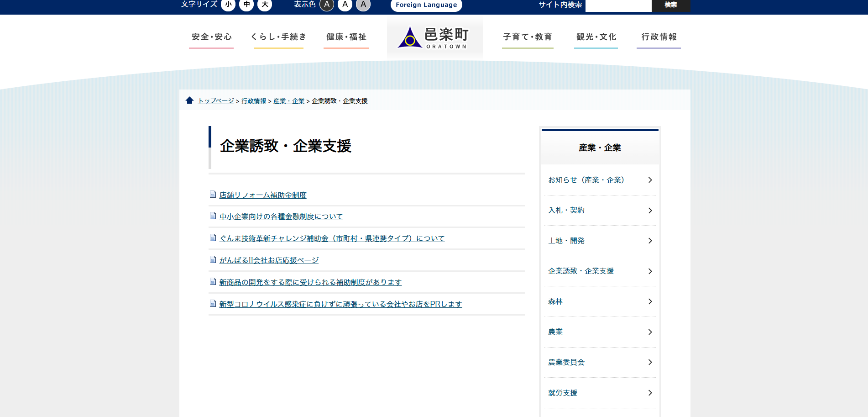This screenshot has height=417, width=868.
Task: Open 新型コロナウイルス感染症に負けずに頑張っている会社 link
Action: (x=340, y=304)
